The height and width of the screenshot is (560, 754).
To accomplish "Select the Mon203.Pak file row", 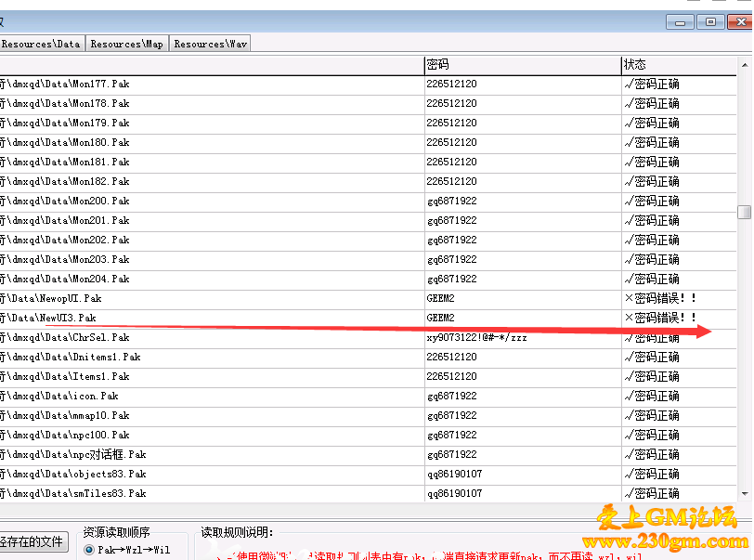I will tap(368, 260).
